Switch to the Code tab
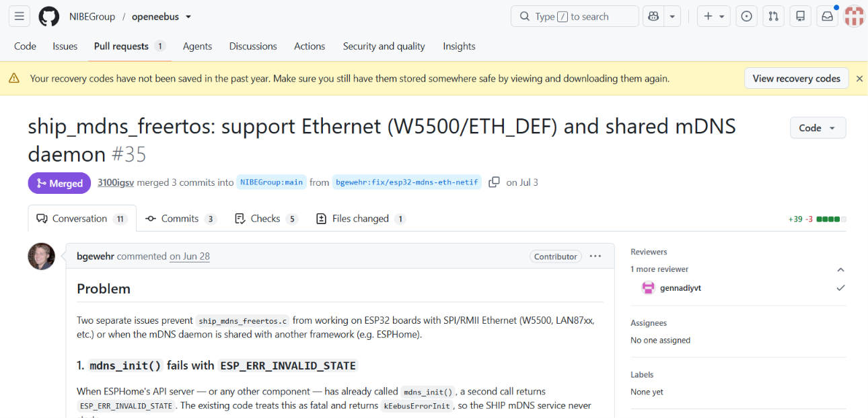Viewport: 868px width, 418px height. click(25, 46)
